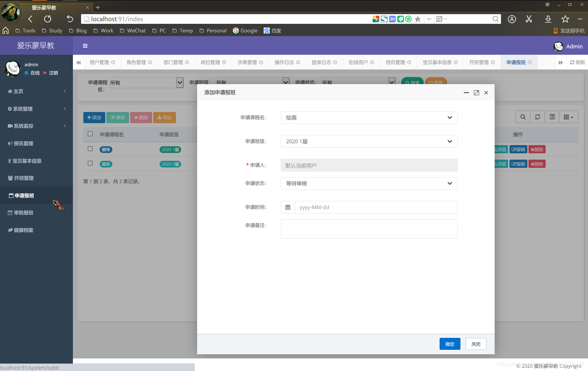Open 健康档案 in sidebar

click(36, 230)
